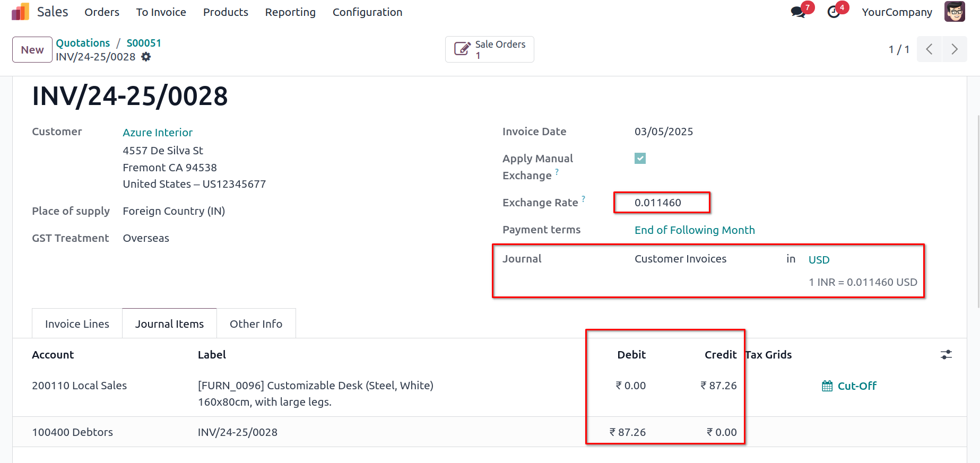The width and height of the screenshot is (980, 463).
Task: Open the Azure Interior customer link
Action: click(158, 133)
